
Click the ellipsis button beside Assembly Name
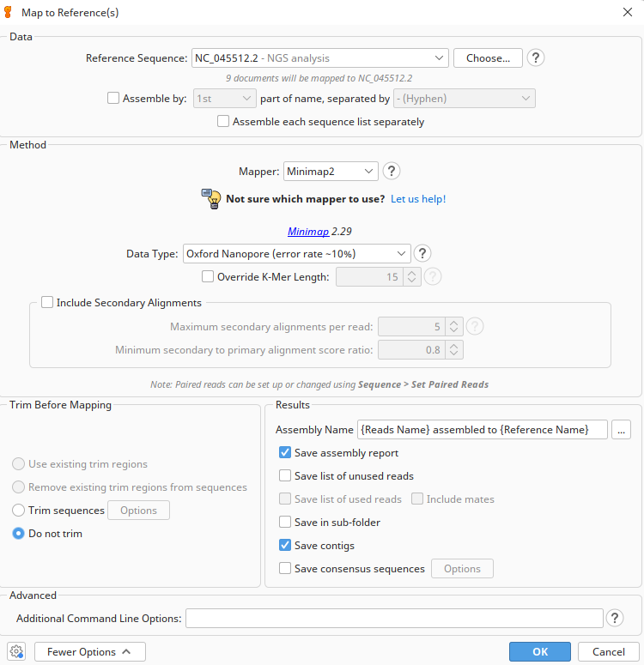(622, 429)
